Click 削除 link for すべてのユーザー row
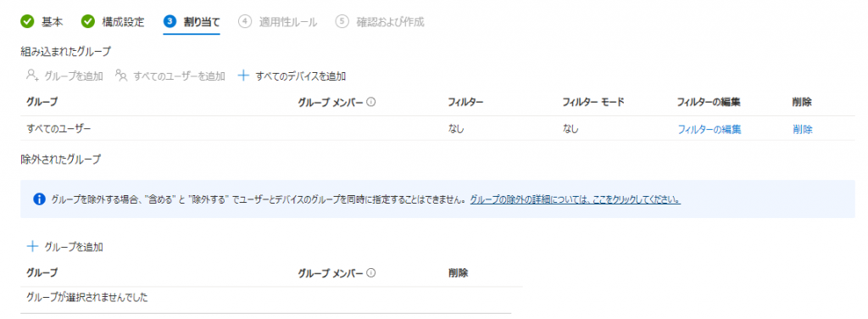The width and height of the screenshot is (868, 319). 803,130
